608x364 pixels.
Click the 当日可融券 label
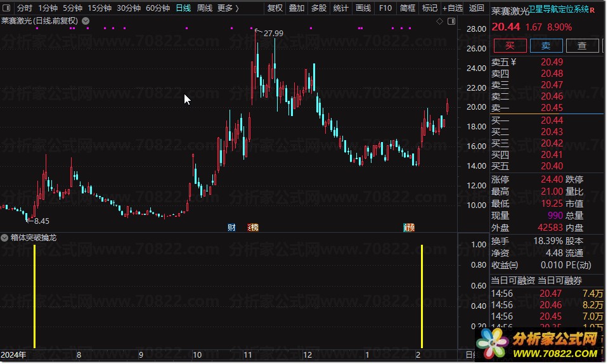tap(560, 281)
